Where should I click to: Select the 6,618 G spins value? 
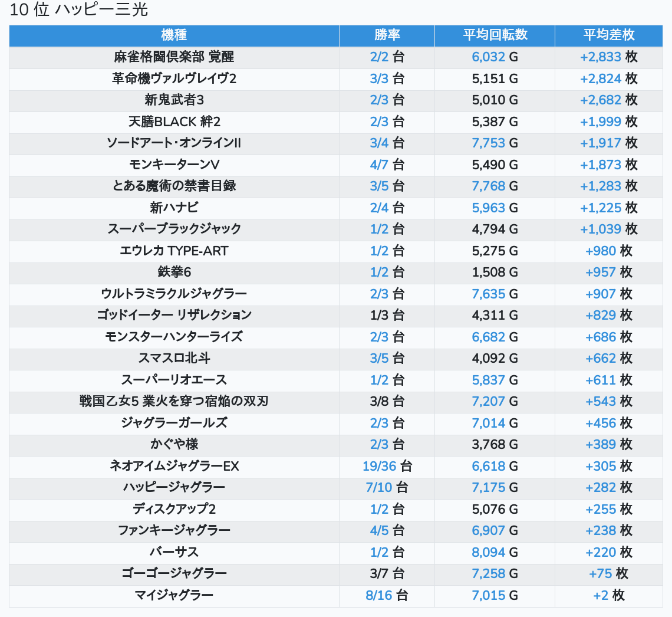(x=495, y=467)
